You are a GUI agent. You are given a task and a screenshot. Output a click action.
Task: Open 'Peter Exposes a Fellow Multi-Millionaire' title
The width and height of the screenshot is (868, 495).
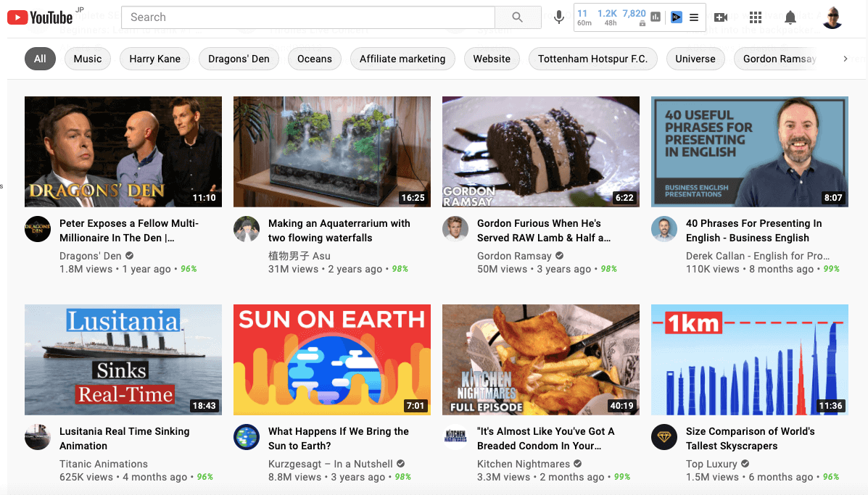128,230
